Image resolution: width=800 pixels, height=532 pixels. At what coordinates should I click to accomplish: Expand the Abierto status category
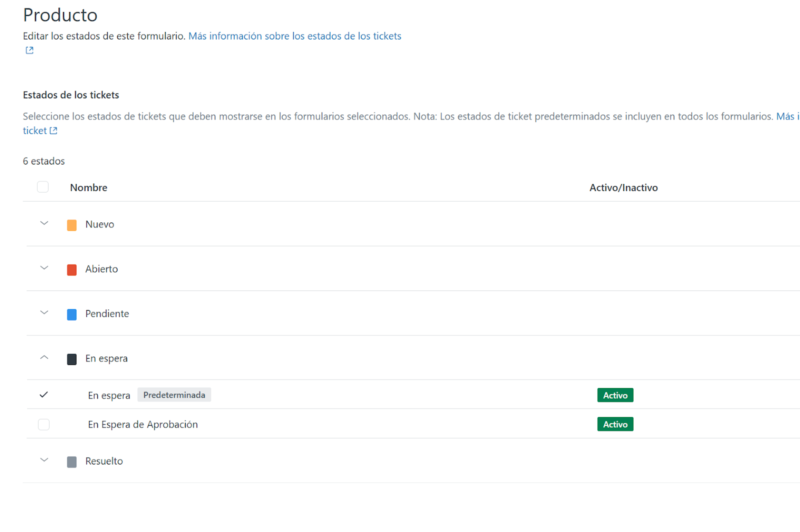(x=44, y=268)
